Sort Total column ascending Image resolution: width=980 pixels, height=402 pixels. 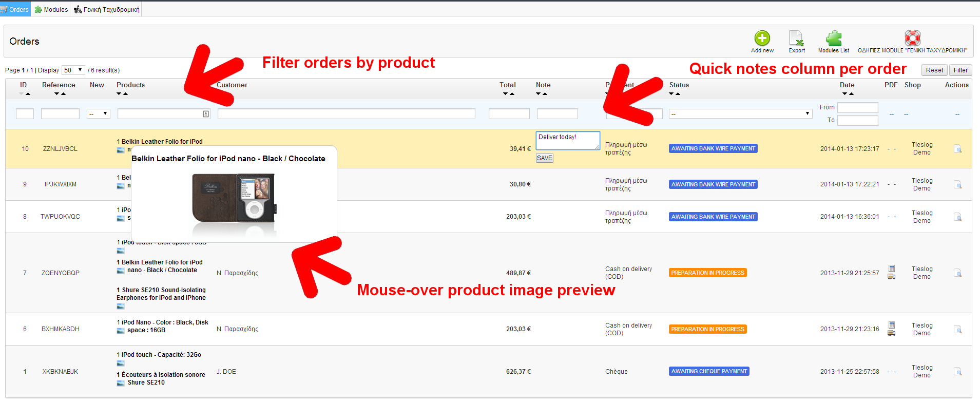click(x=512, y=94)
